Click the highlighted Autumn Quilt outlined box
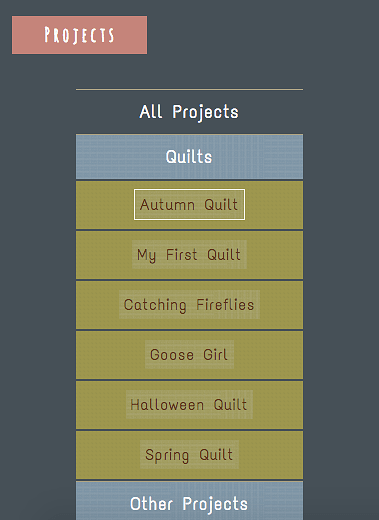Viewport: 379px width, 520px height. [189, 204]
